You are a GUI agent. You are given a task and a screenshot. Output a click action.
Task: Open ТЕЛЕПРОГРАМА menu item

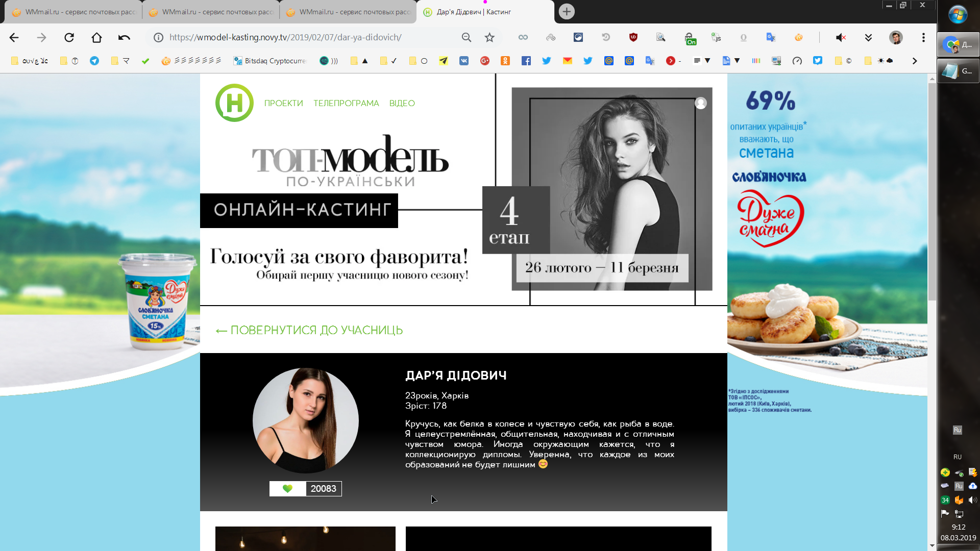[346, 103]
